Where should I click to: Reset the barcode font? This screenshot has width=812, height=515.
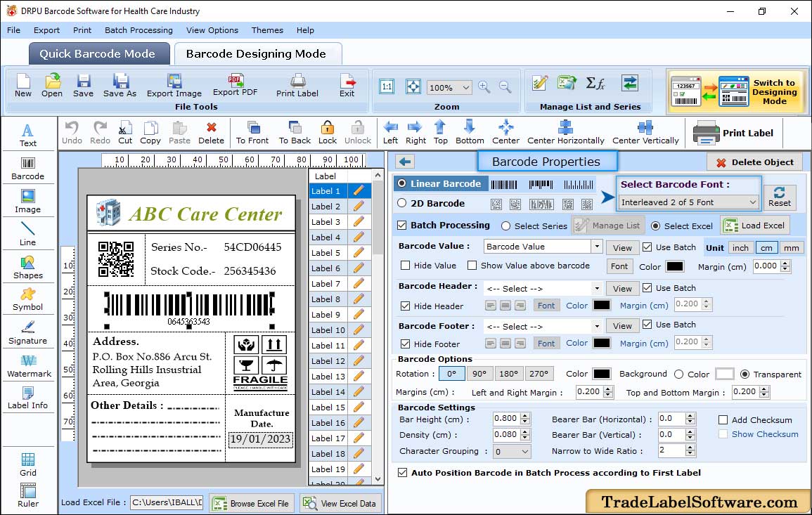pyautogui.click(x=780, y=197)
